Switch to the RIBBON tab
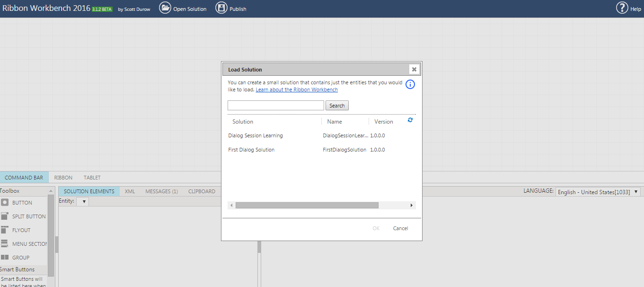 (x=62, y=177)
